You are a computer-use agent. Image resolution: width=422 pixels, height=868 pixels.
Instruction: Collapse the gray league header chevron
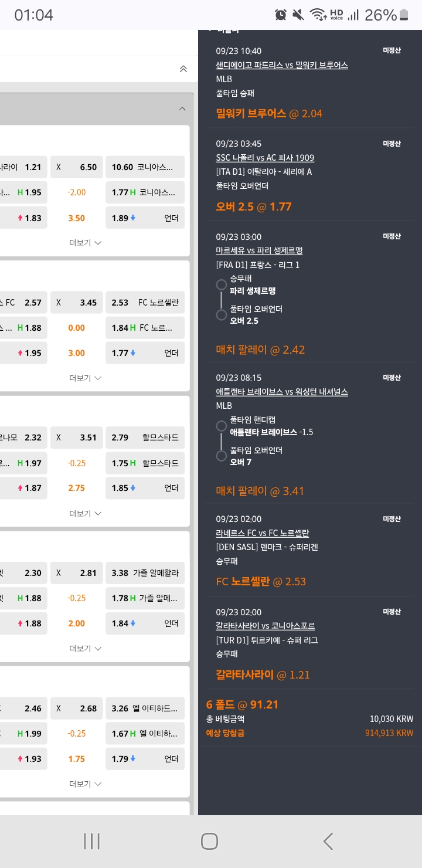(182, 108)
